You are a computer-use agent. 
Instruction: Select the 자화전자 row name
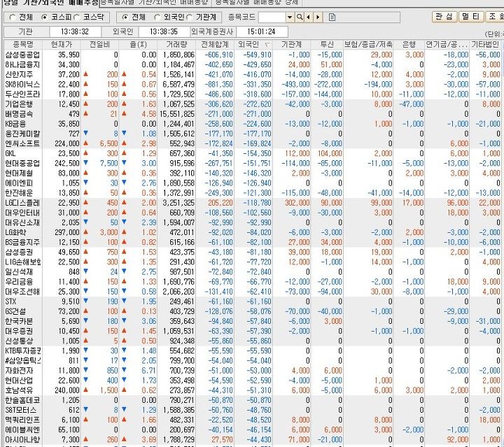coord(19,371)
